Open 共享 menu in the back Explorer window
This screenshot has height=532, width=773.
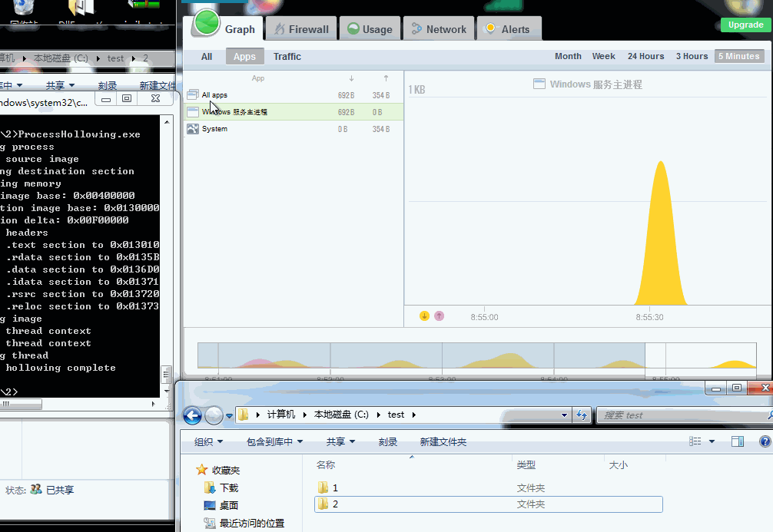pos(60,86)
